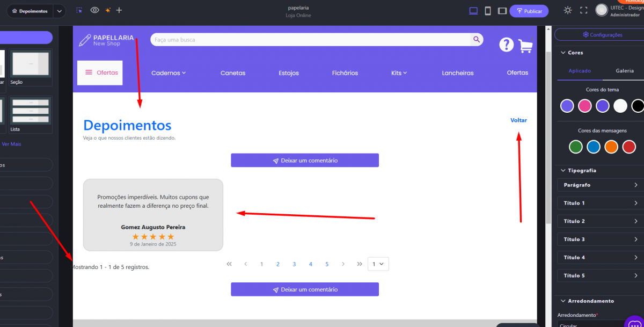644x327 pixels.
Task: Click the shopping cart icon in store header
Action: click(x=525, y=46)
